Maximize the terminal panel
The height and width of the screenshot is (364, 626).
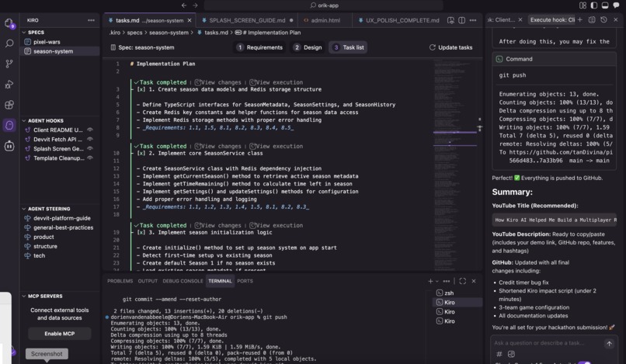coord(462,281)
